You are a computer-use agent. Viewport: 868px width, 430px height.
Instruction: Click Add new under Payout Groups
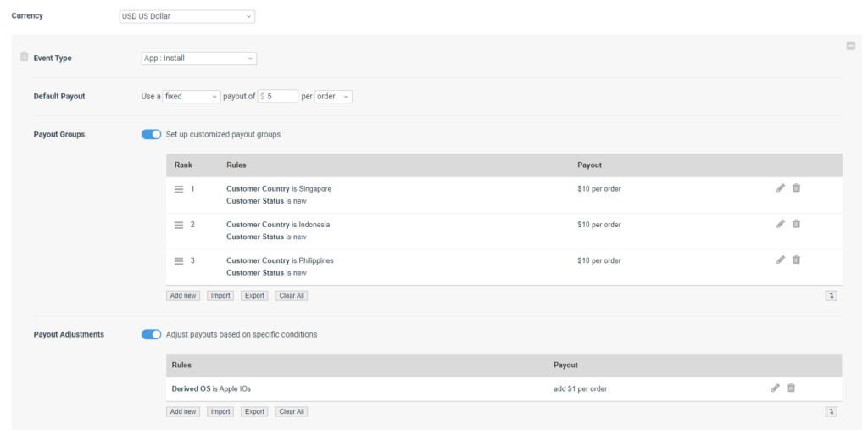pyautogui.click(x=183, y=296)
